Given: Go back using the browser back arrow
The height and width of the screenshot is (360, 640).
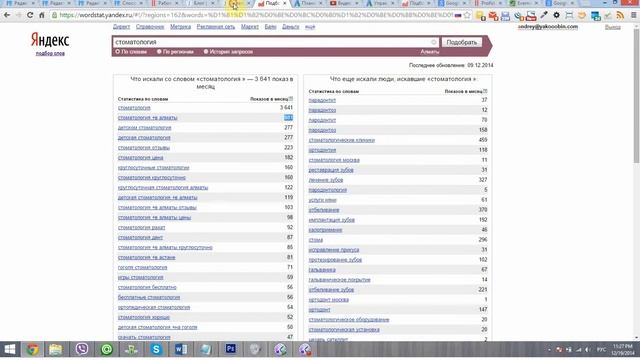Looking at the screenshot, I should click(x=7, y=15).
